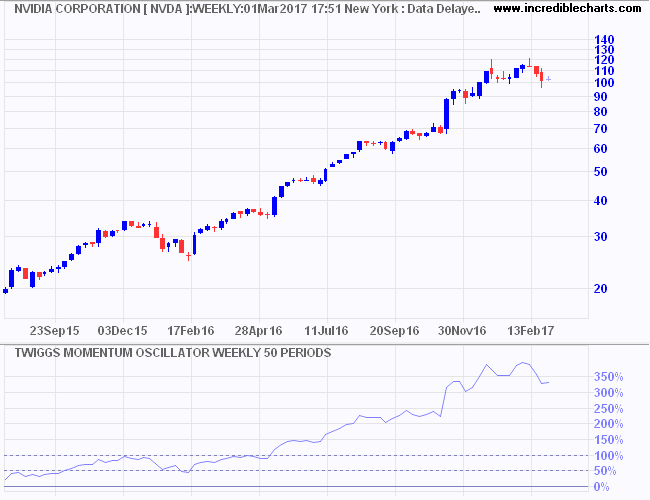
Task: Click the oscillator 50% axis label
Action: pos(605,471)
